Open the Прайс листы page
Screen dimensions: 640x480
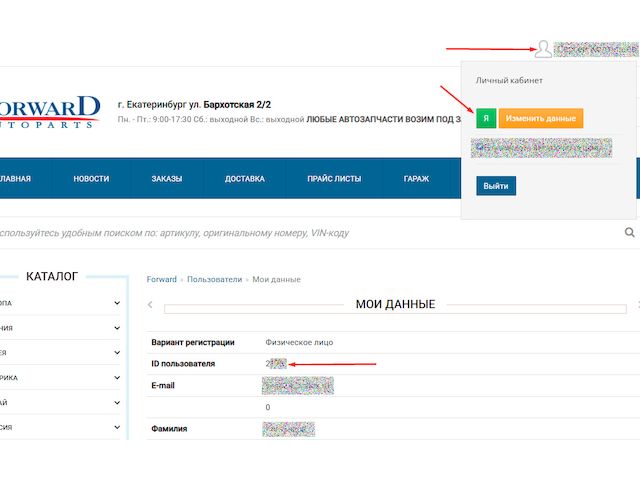(334, 179)
